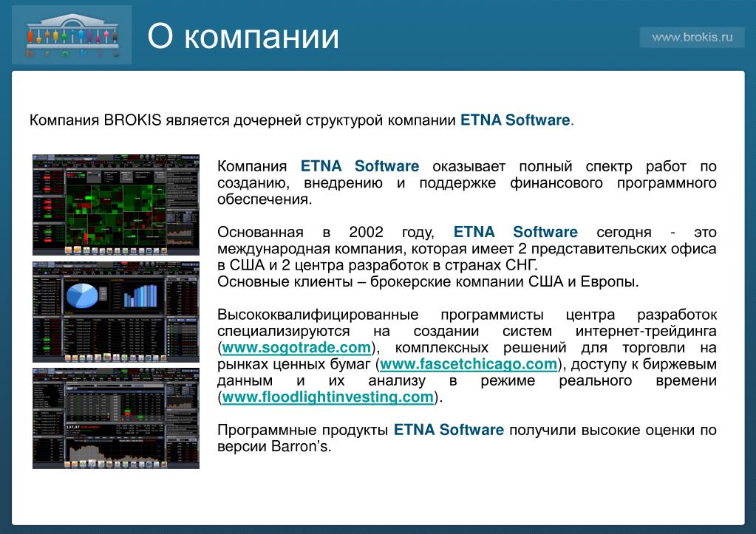Image resolution: width=756 pixels, height=534 pixels.
Task: Select the 'О компании' slide title
Action: tap(243, 36)
